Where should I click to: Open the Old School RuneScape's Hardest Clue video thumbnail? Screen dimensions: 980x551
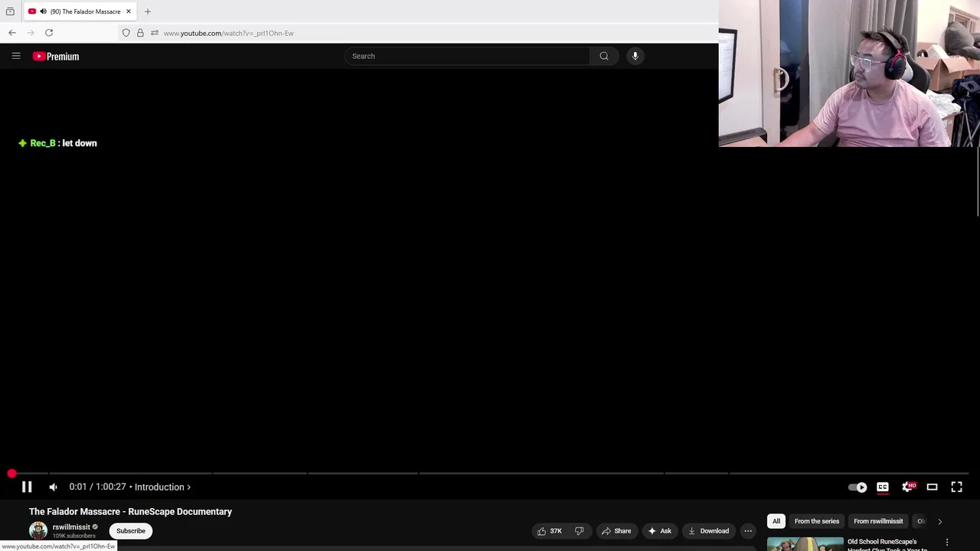[x=805, y=544]
